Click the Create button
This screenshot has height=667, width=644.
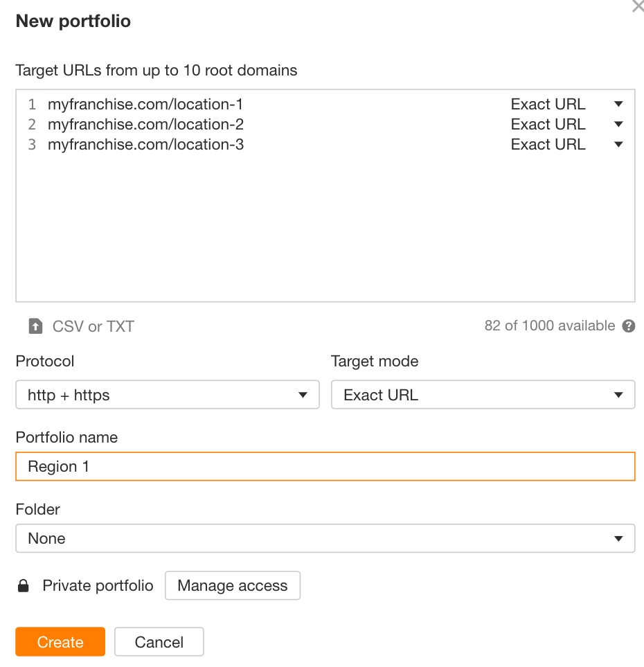coord(60,641)
